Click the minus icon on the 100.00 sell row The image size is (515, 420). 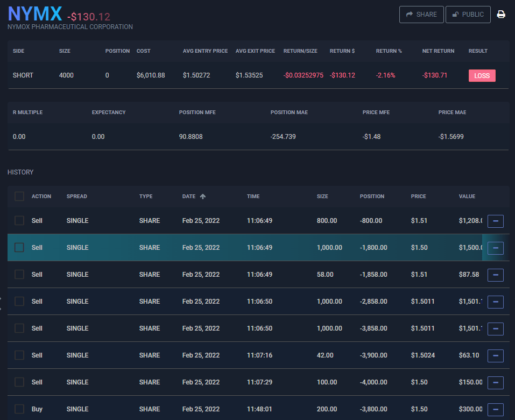pos(495,382)
